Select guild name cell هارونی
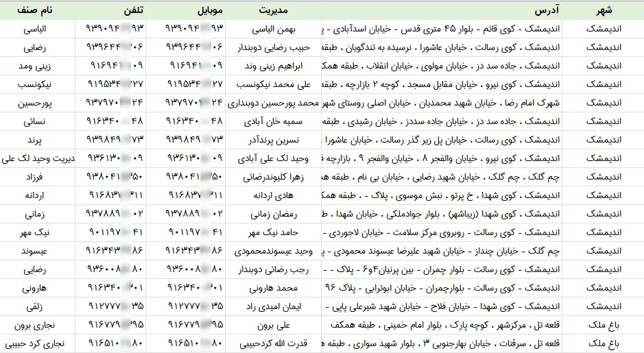The width and height of the screenshot is (644, 353). (x=37, y=288)
